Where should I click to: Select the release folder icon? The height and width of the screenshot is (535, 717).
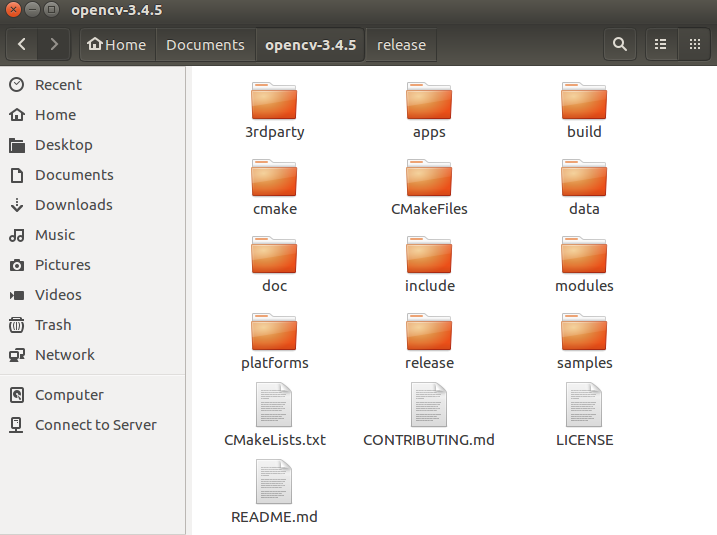point(429,332)
